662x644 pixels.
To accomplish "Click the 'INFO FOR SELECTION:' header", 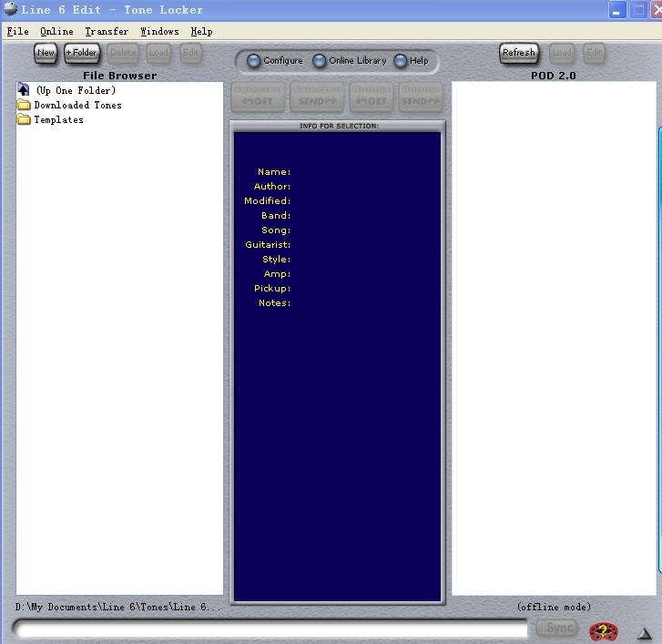I will (x=339, y=126).
